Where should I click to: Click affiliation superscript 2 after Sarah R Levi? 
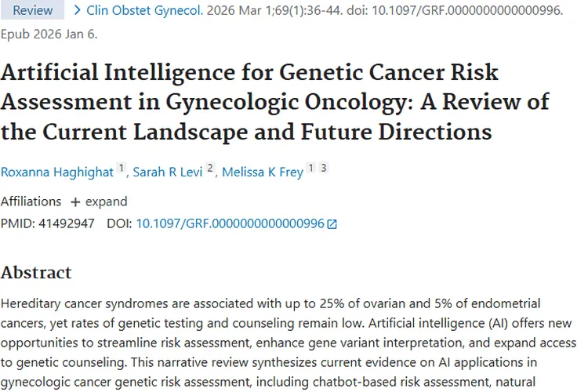pyautogui.click(x=210, y=169)
